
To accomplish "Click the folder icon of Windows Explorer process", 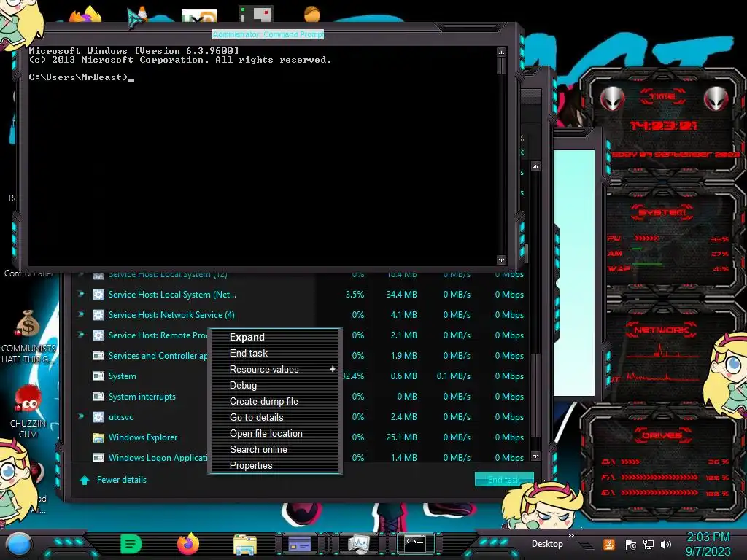I will click(x=98, y=437).
